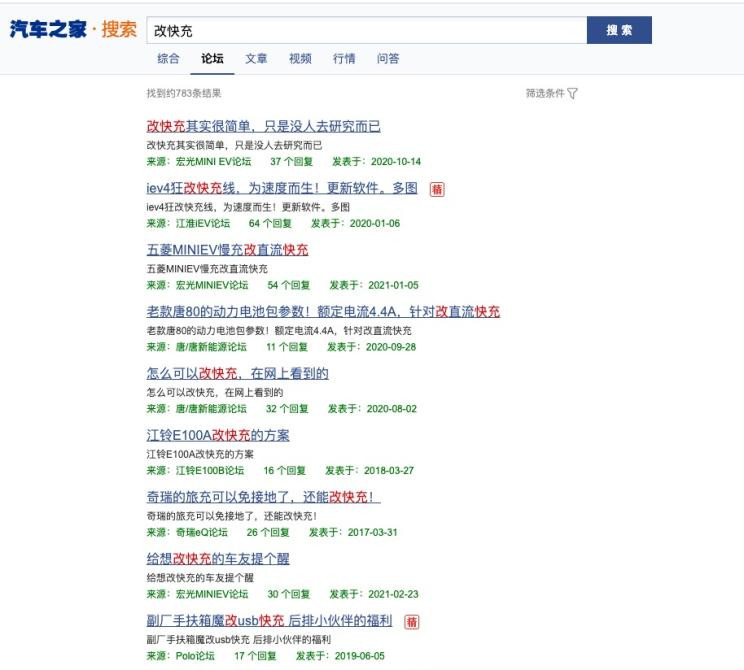Click the orange 搜索 text beside the logo
The height and width of the screenshot is (670, 744).
(119, 29)
